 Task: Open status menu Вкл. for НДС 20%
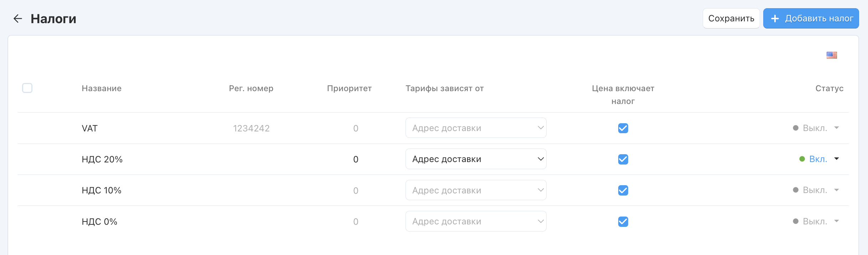tap(820, 159)
